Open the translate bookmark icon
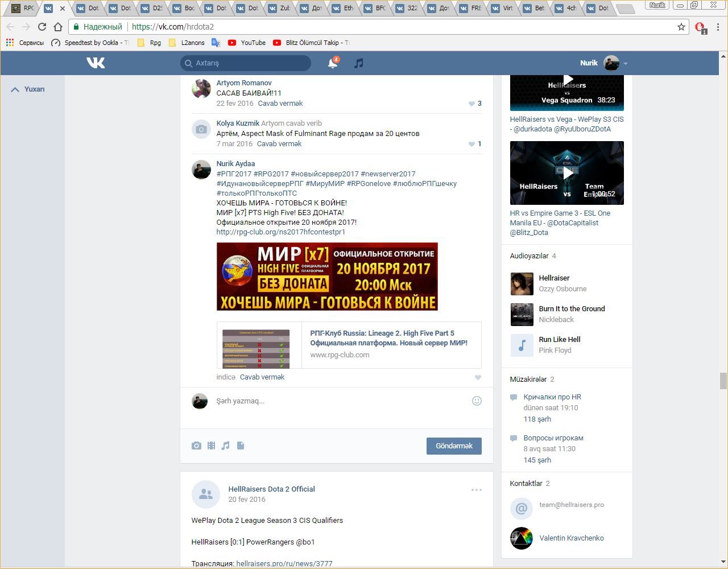Image resolution: width=728 pixels, height=569 pixels. (x=216, y=43)
